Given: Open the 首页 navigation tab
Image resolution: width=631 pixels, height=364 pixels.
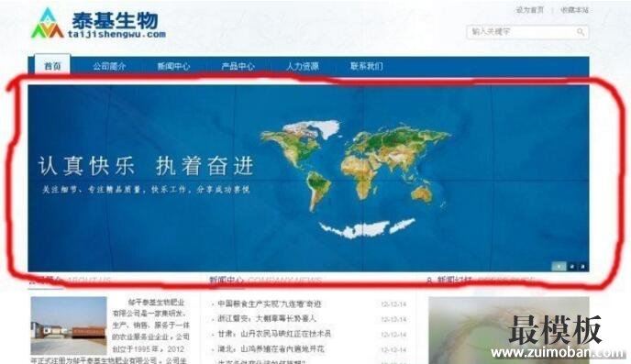Looking at the screenshot, I should pos(52,66).
